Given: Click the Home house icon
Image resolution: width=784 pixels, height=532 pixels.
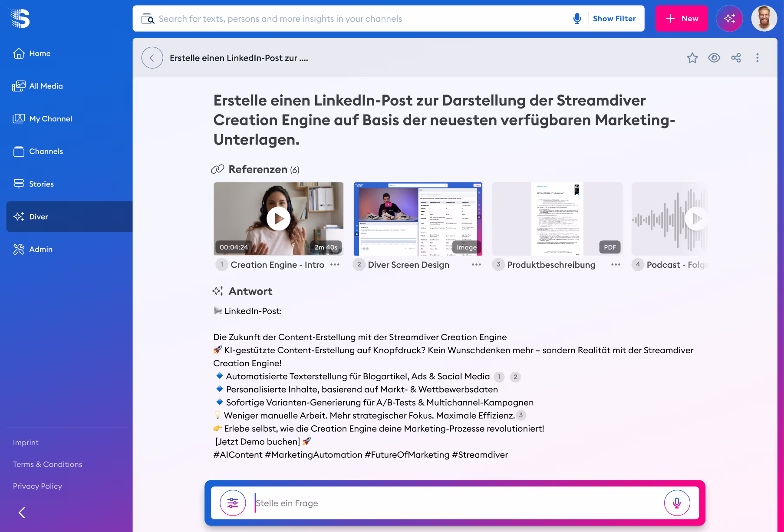Looking at the screenshot, I should [19, 53].
